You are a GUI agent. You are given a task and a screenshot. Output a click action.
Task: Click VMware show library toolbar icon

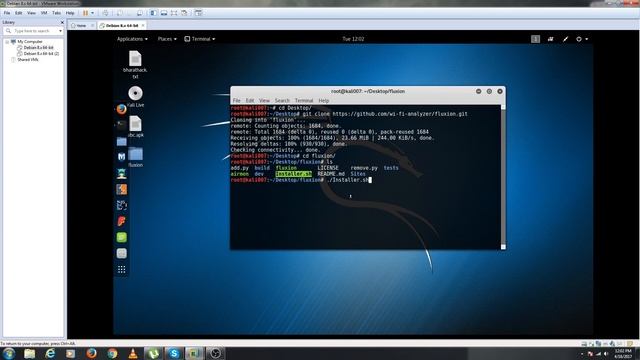[x=153, y=13]
